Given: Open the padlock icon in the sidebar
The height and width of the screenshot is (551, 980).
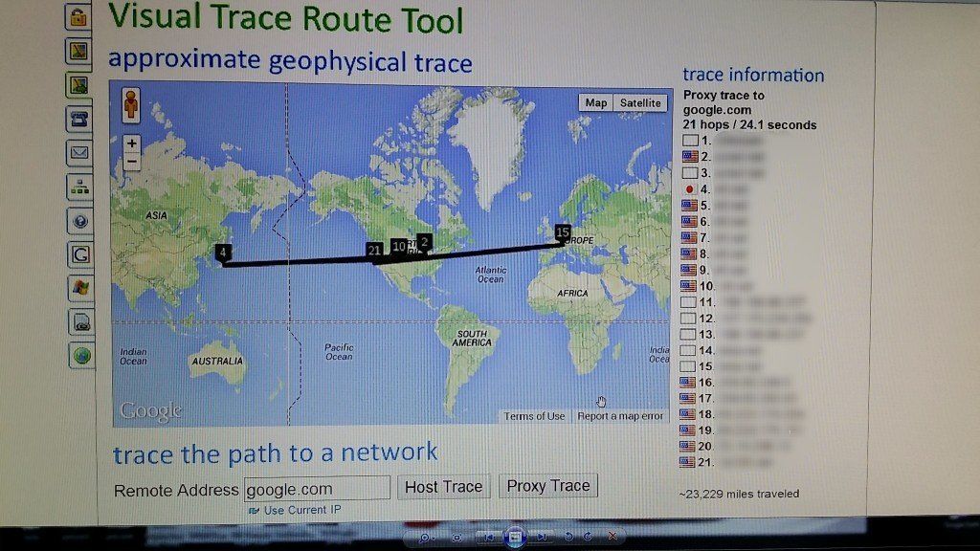Looking at the screenshot, I should click(78, 16).
